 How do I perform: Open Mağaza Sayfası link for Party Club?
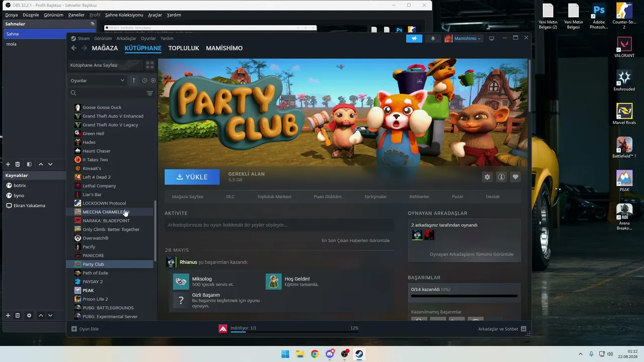click(188, 197)
